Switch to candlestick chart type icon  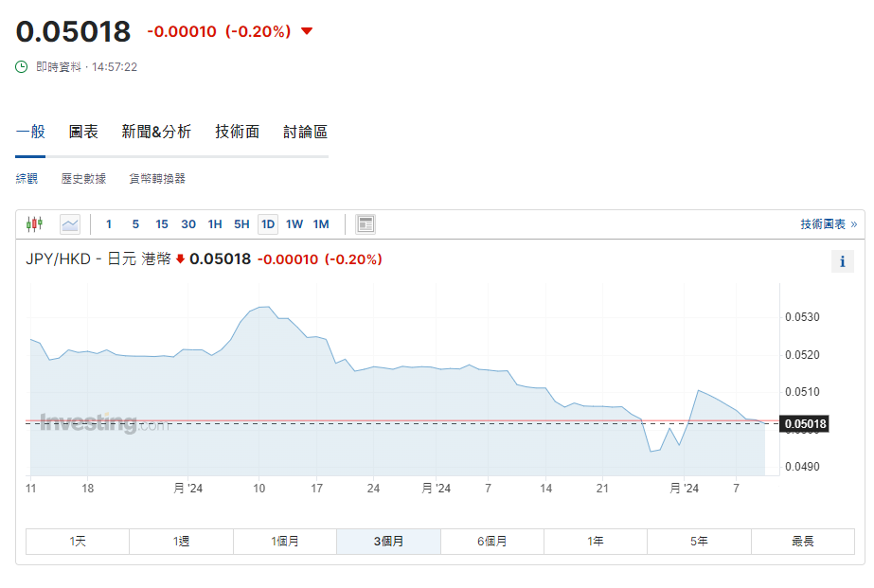point(35,224)
